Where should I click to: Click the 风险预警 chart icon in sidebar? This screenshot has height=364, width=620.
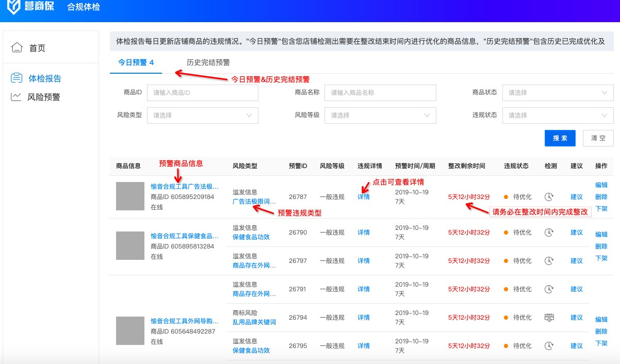pos(17,96)
